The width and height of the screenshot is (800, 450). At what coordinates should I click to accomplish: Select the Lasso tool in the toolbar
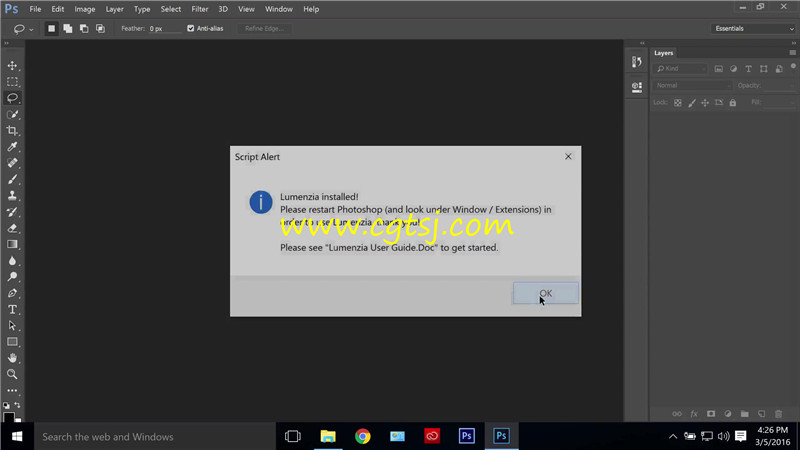point(12,98)
